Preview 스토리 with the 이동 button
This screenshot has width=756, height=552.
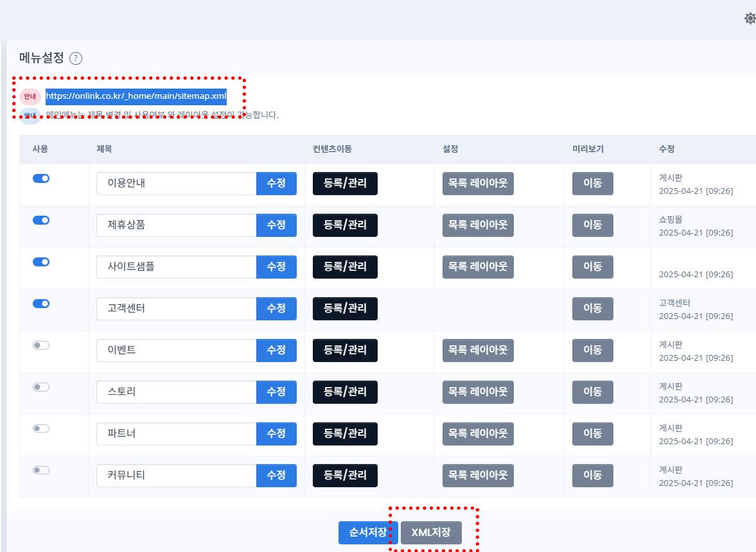coord(592,392)
